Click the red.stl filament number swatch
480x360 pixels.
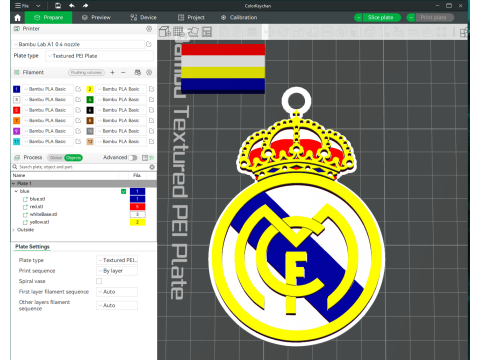click(x=137, y=207)
